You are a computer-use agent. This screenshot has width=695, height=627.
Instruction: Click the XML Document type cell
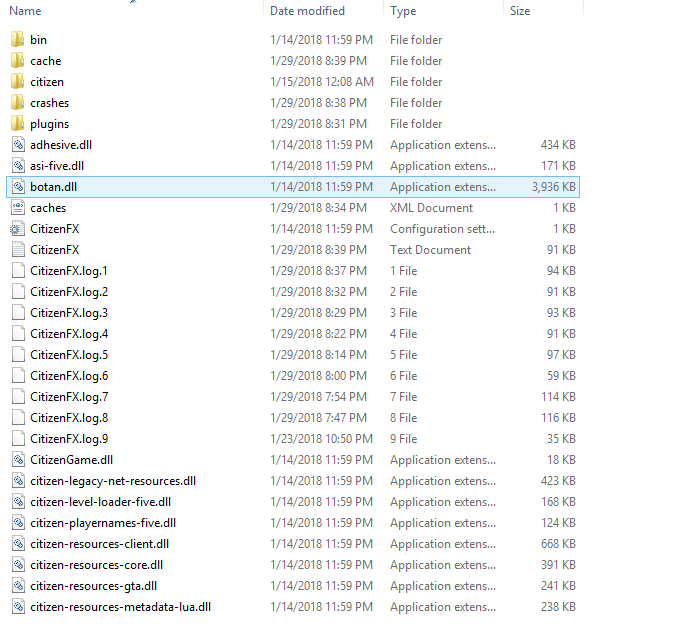point(431,208)
